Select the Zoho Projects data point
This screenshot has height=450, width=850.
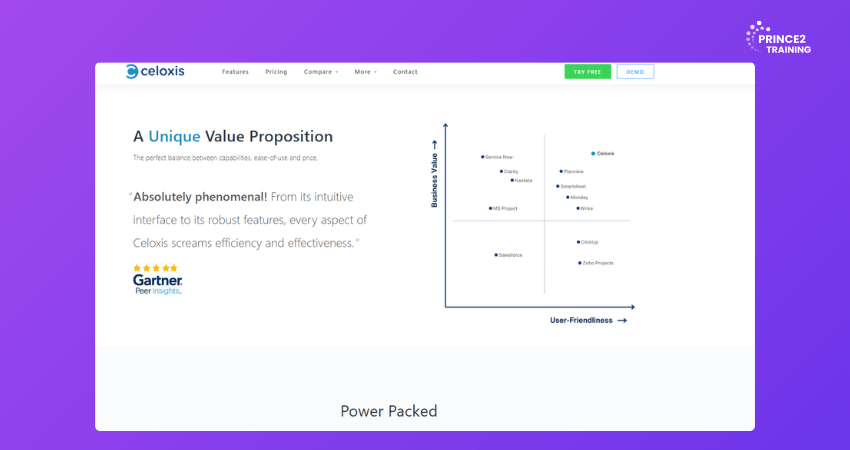coord(579,263)
